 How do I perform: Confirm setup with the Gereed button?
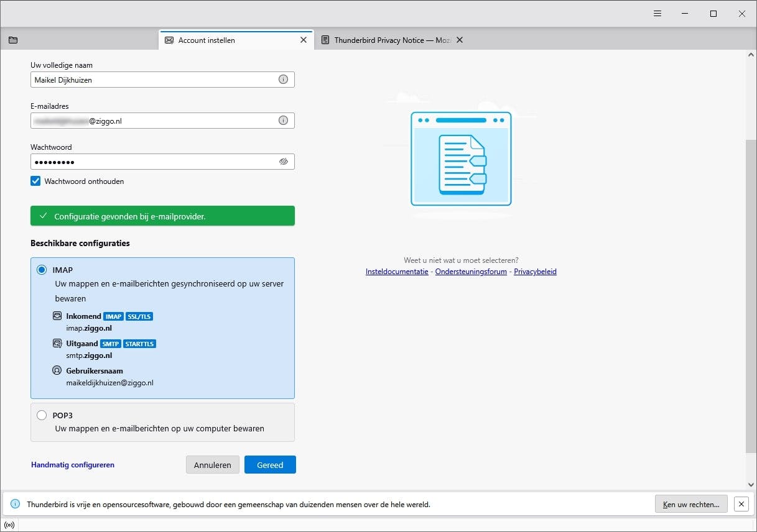(270, 464)
